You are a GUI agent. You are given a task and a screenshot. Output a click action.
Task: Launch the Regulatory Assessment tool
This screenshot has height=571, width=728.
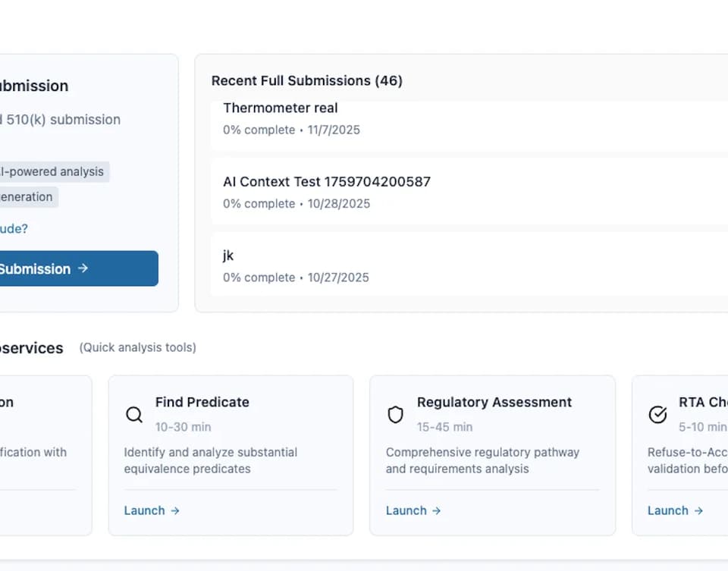coord(413,510)
